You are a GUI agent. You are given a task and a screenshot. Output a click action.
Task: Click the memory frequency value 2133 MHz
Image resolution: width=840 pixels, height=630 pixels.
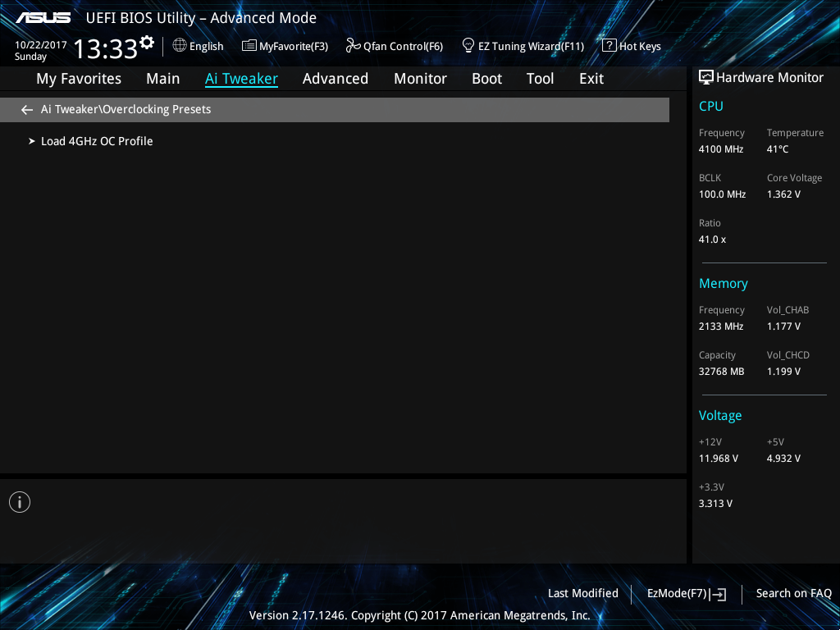pyautogui.click(x=721, y=326)
